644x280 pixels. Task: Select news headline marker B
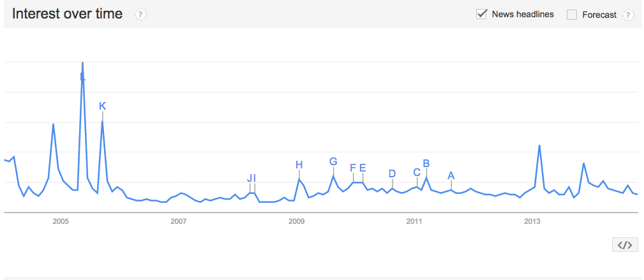pyautogui.click(x=426, y=163)
